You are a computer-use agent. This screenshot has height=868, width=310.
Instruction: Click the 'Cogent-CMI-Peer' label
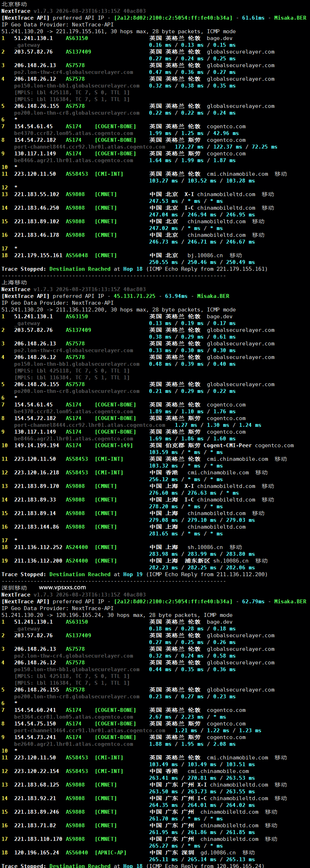point(228,445)
